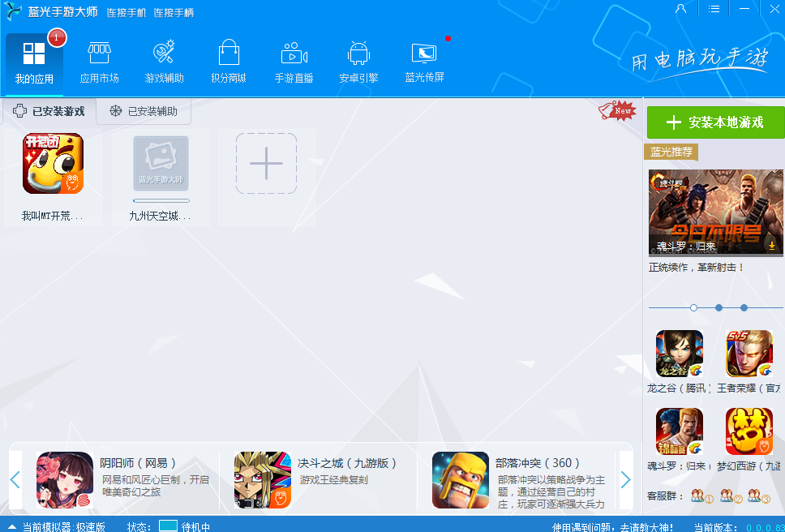Image resolution: width=785 pixels, height=532 pixels.
Task: Click the user account icon
Action: [x=681, y=8]
